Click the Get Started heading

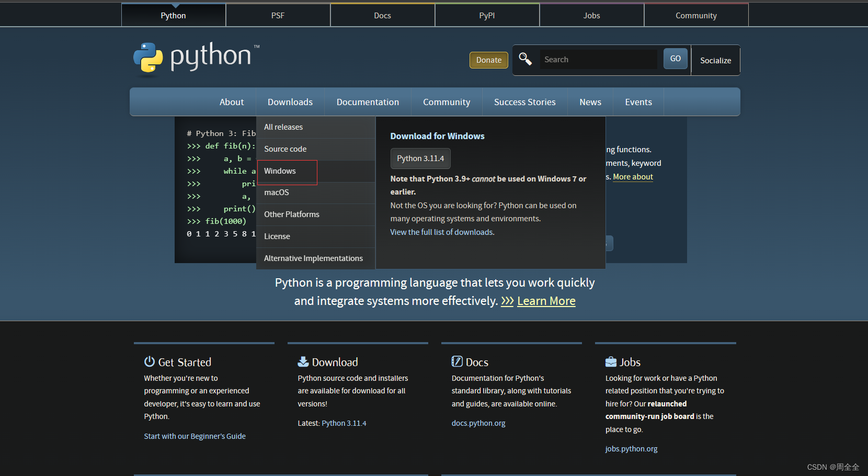click(185, 362)
